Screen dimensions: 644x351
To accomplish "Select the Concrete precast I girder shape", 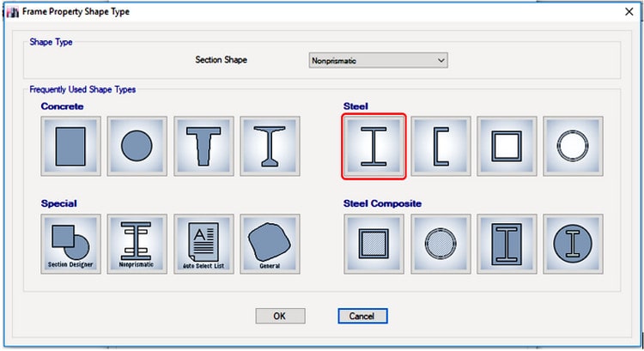I will [x=270, y=146].
